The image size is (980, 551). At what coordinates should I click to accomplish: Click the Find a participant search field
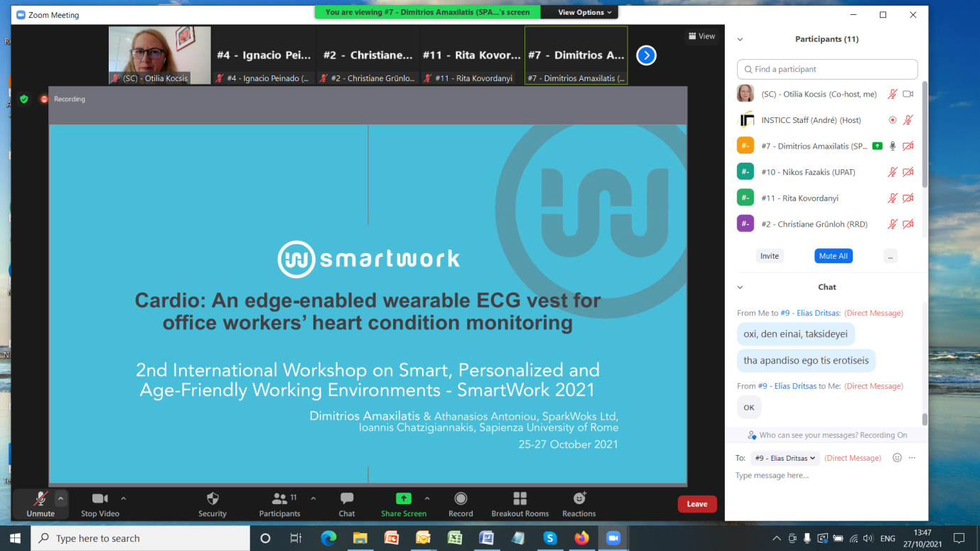(827, 69)
